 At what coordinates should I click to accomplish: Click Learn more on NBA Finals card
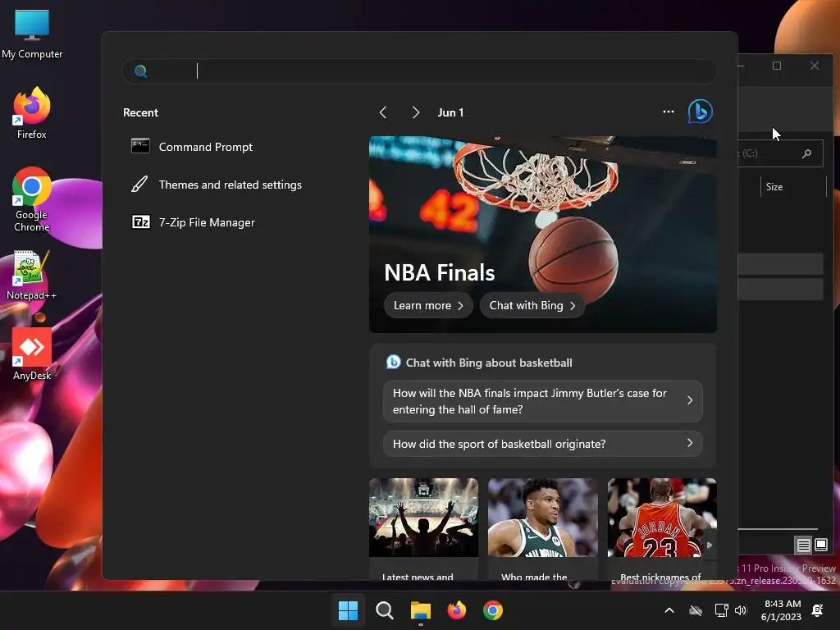pyautogui.click(x=428, y=305)
